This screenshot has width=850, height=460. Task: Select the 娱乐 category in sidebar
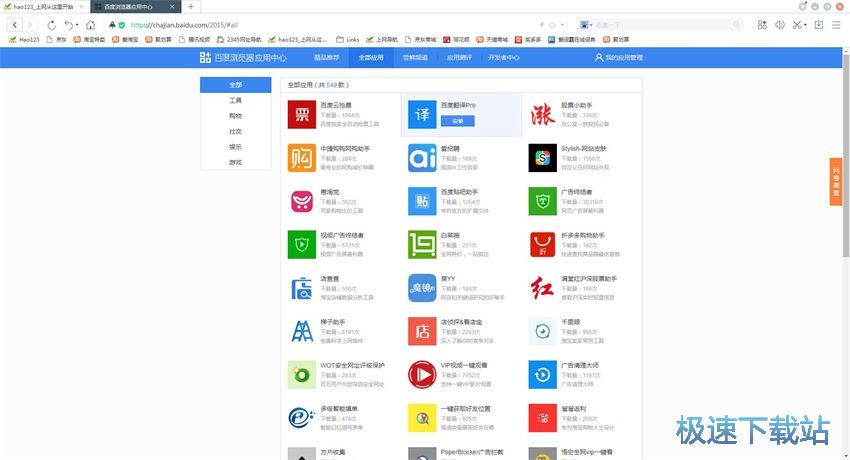[x=235, y=147]
